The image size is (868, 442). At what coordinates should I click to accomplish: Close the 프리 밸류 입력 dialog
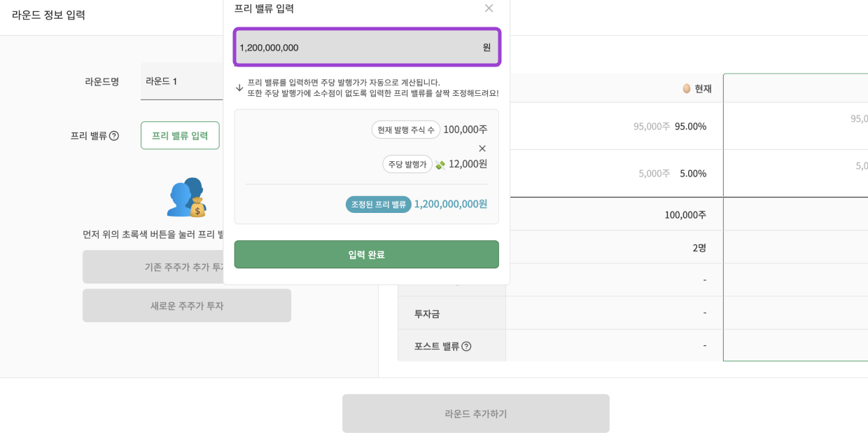tap(489, 8)
